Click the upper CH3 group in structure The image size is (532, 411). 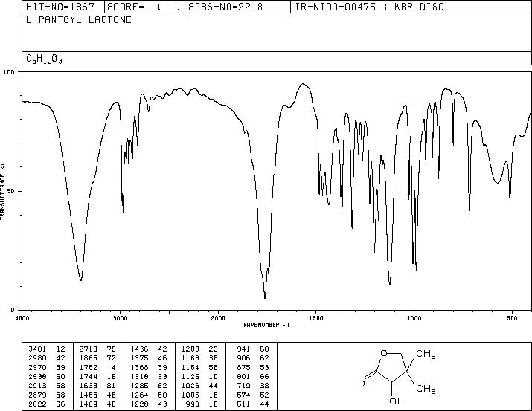point(426,354)
